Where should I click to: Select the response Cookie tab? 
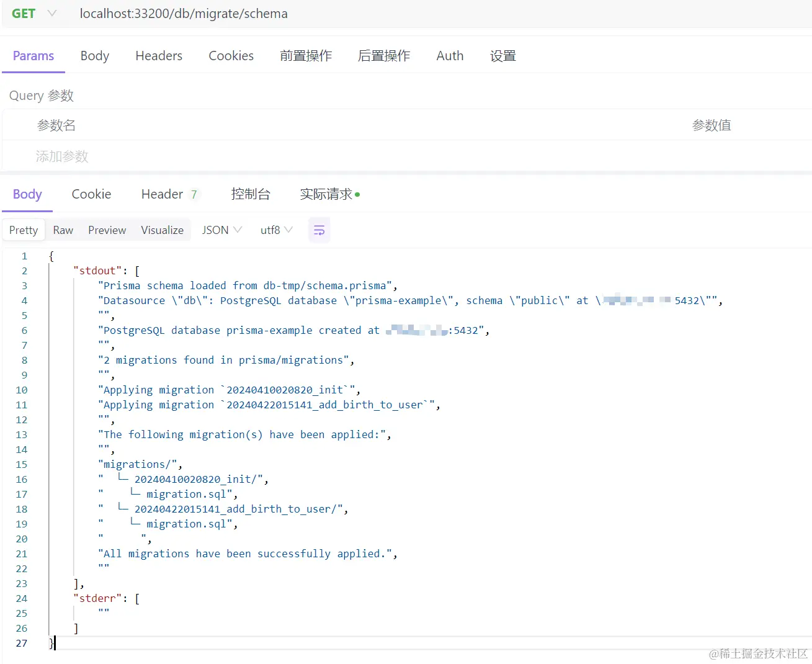tap(91, 194)
